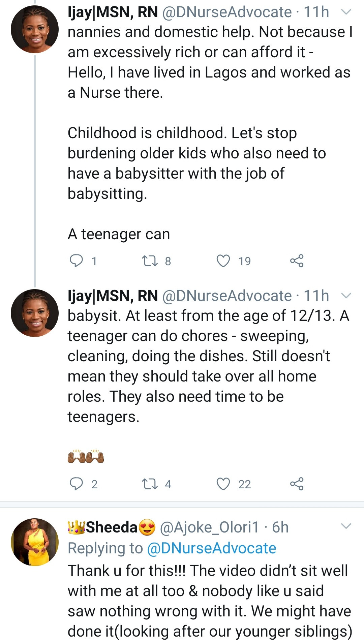
Task: Share the tweet about teenagers doing chores
Action: pos(297,484)
